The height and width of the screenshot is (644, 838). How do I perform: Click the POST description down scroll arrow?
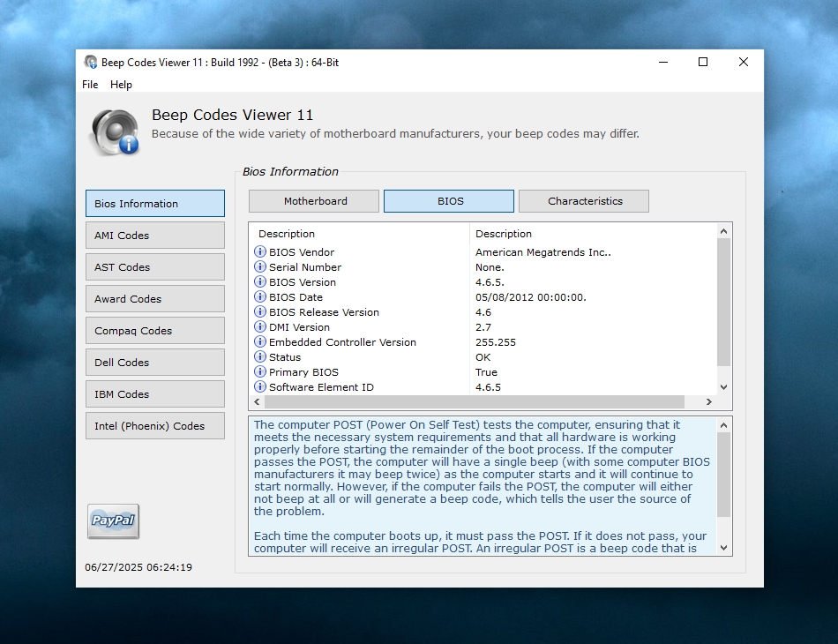[723, 548]
